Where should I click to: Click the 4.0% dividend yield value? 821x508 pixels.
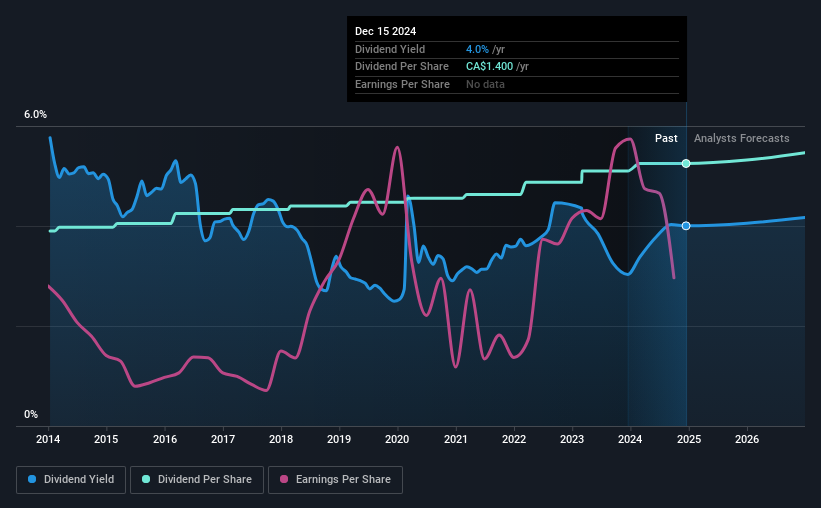click(x=477, y=49)
